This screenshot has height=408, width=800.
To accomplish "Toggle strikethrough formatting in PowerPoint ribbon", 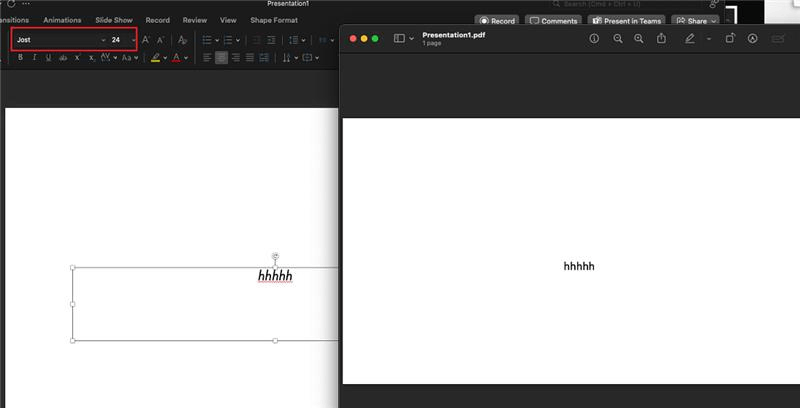I will coord(63,58).
